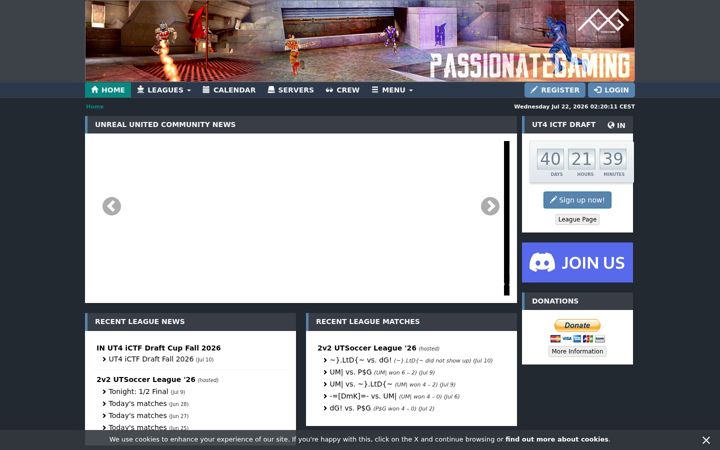The image size is (720, 450).
Task: Click the Discord Join Us banner
Action: point(577,263)
